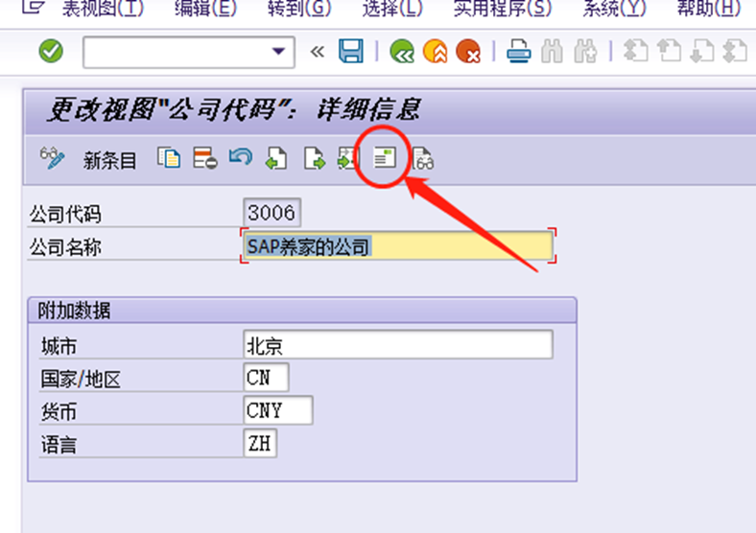Open the 帮助(H) menu

[708, 8]
